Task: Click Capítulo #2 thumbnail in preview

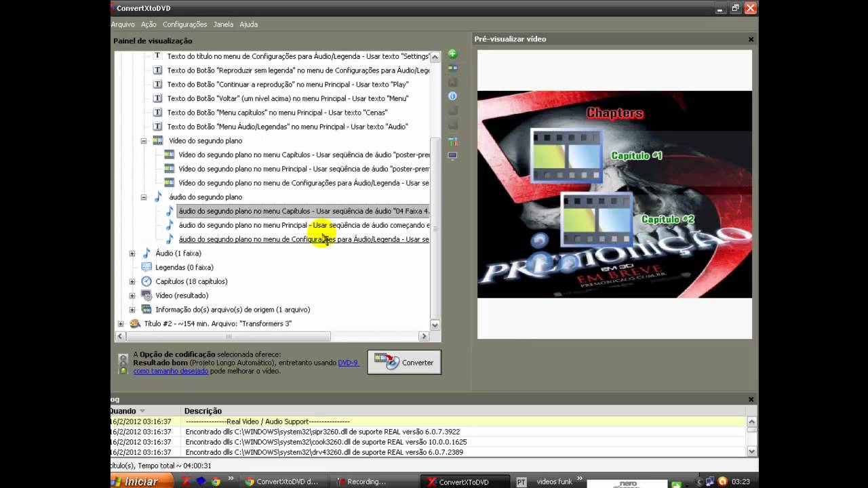Action: coord(597,220)
